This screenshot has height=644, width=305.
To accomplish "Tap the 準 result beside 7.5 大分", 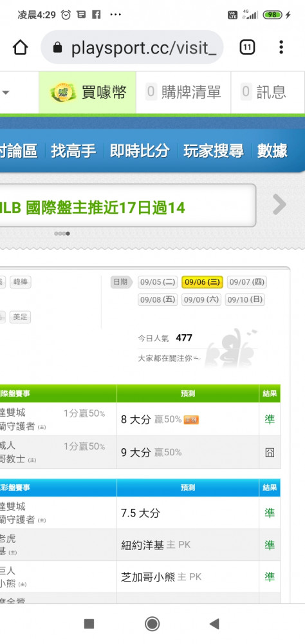I will (270, 513).
